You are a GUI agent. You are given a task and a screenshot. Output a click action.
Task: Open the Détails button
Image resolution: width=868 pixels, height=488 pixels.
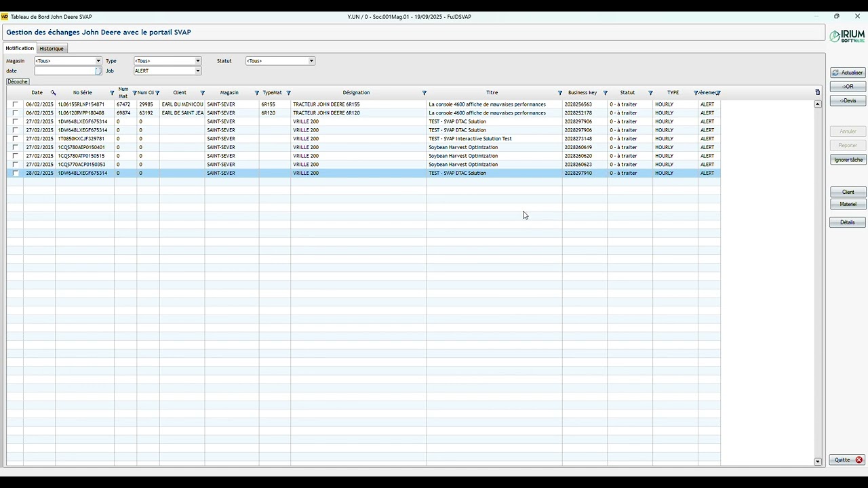(848, 222)
